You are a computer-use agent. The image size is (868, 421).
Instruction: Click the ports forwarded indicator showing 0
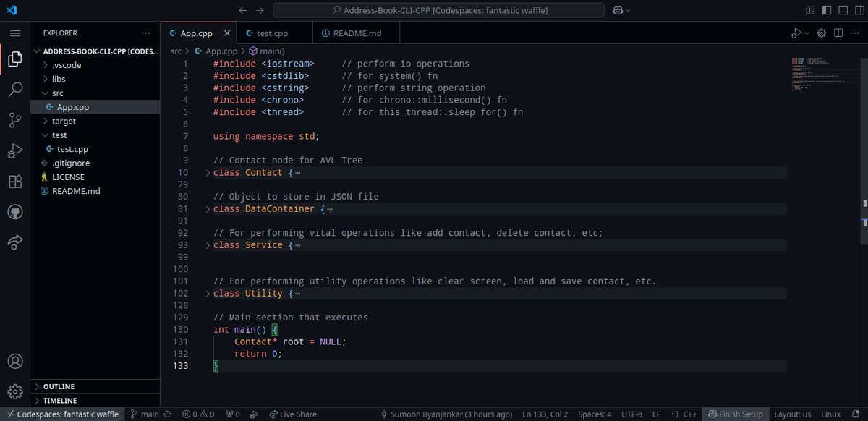pyautogui.click(x=233, y=414)
